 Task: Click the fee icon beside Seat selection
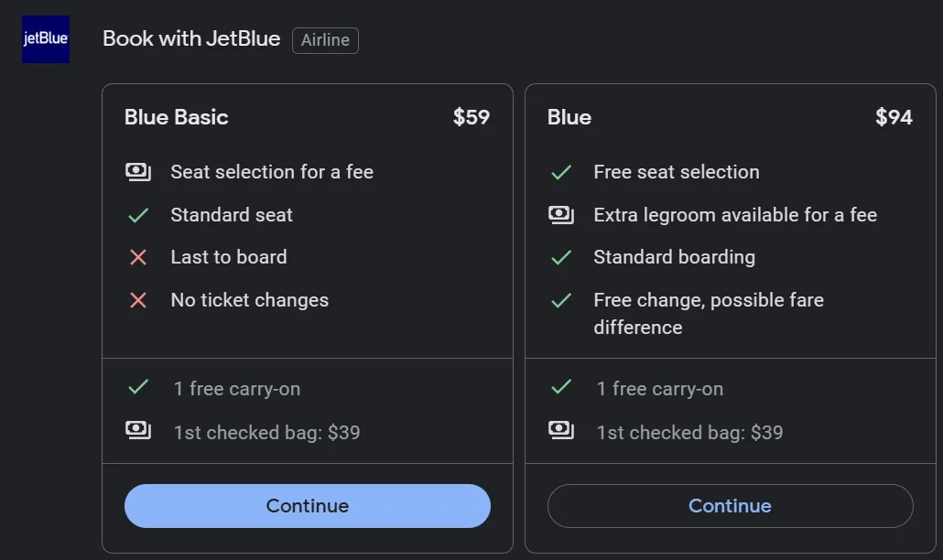pos(138,172)
